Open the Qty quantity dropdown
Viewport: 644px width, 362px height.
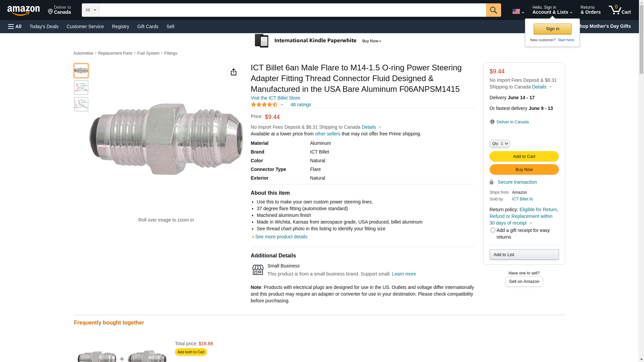[499, 143]
